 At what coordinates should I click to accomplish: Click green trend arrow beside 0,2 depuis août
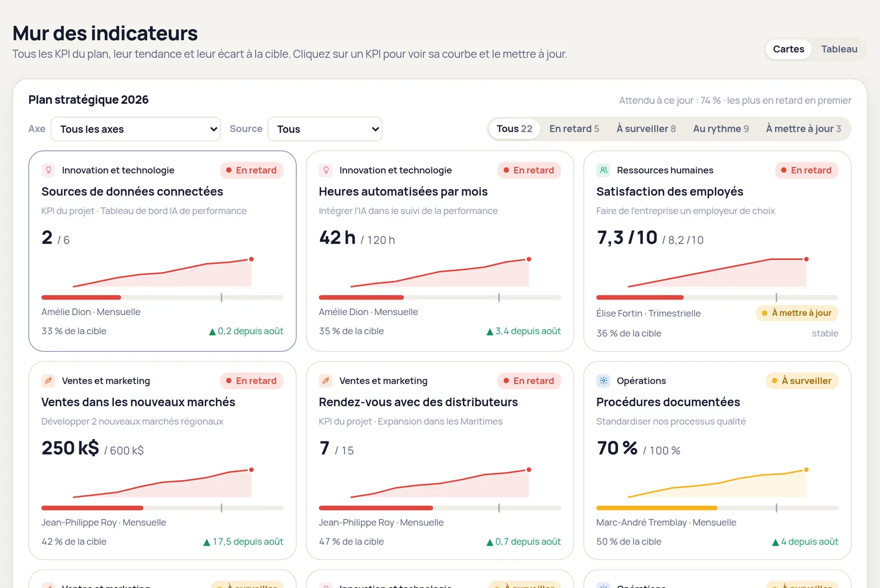[x=212, y=331]
